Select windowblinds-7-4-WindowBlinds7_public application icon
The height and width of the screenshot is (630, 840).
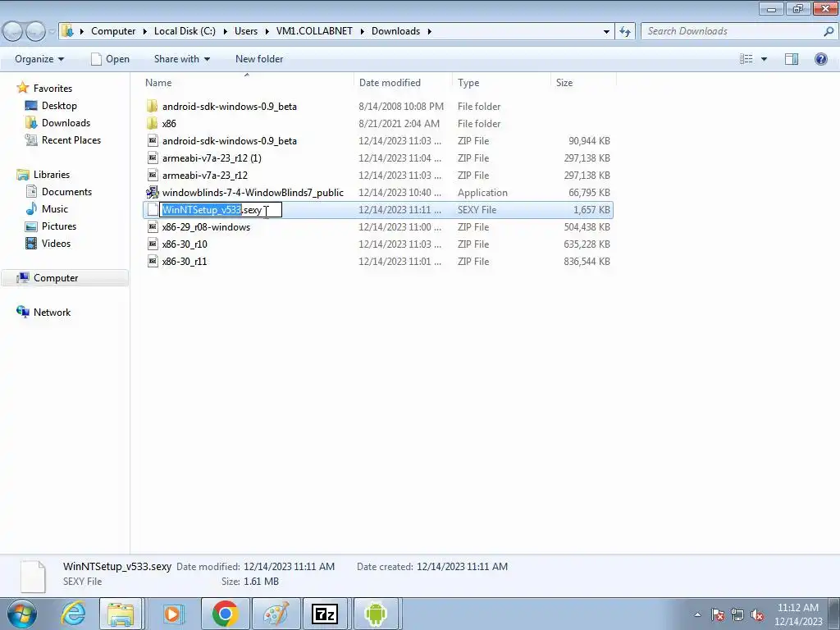click(152, 192)
